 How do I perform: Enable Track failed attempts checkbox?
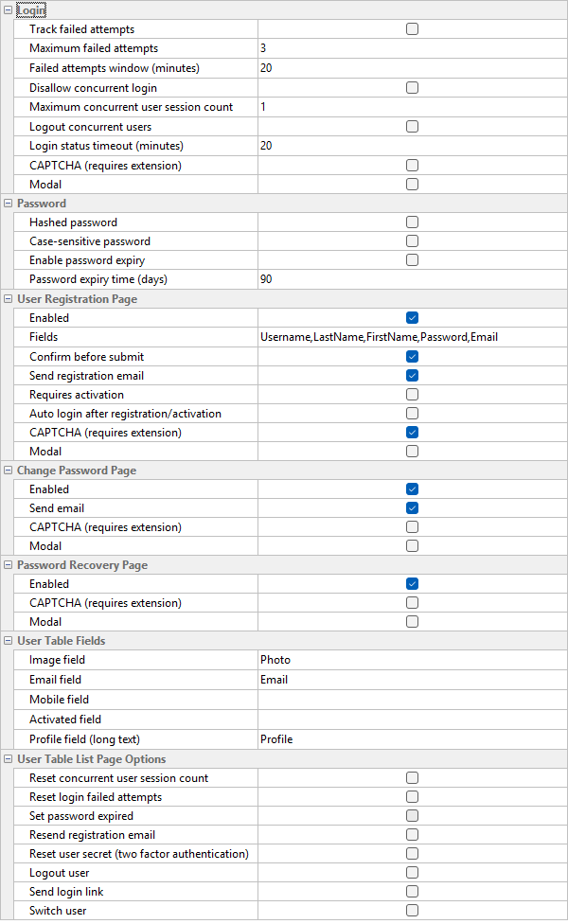click(x=412, y=29)
